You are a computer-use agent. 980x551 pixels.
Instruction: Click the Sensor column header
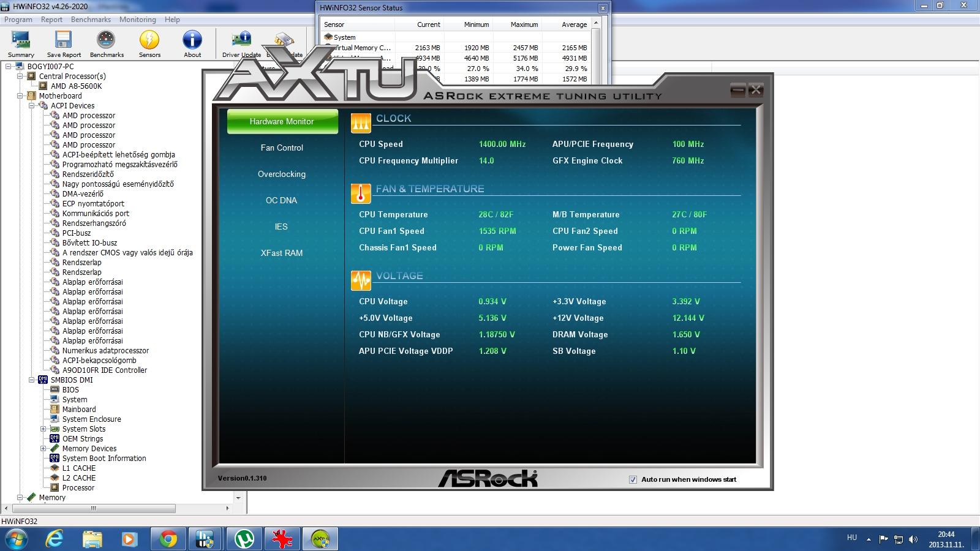click(358, 24)
